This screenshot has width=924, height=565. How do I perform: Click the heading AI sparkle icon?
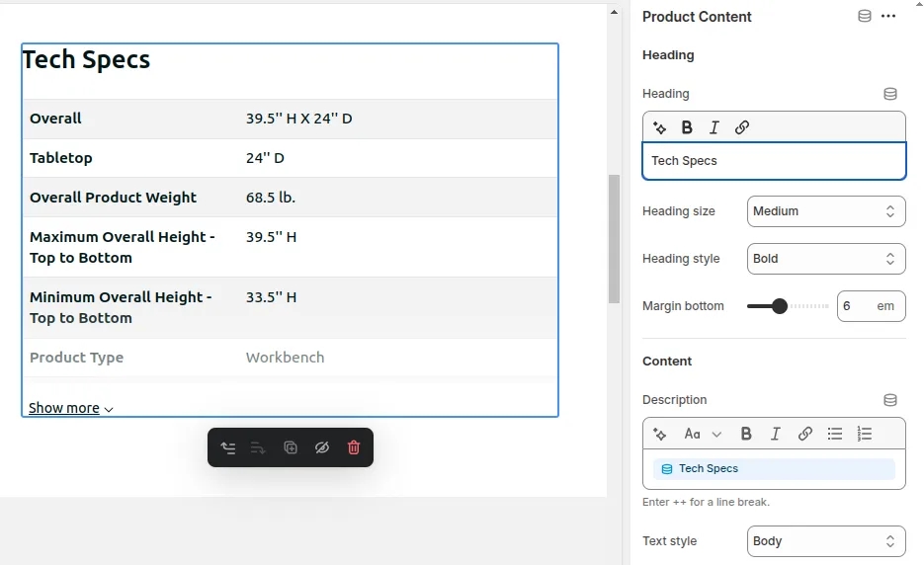coord(660,127)
